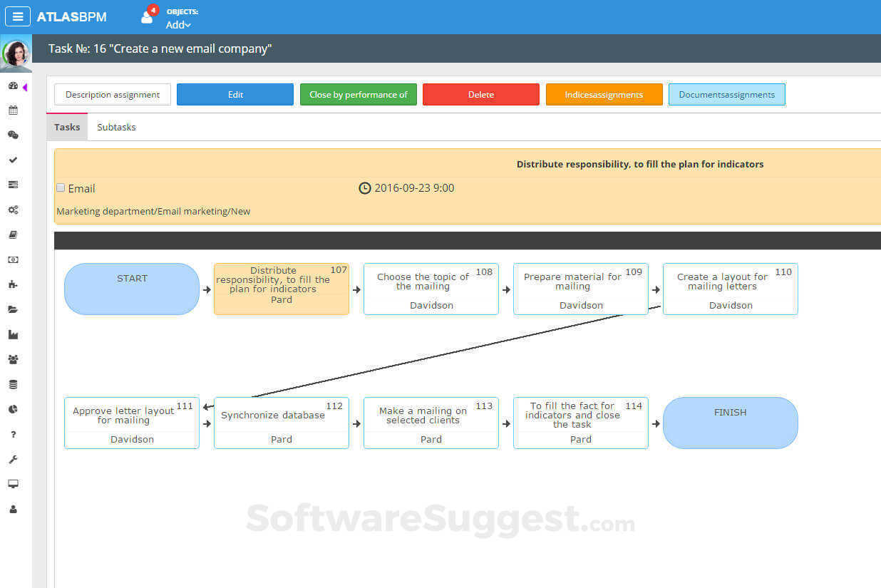The image size is (881, 588).
Task: Select the pie chart analytics icon
Action: (13, 408)
